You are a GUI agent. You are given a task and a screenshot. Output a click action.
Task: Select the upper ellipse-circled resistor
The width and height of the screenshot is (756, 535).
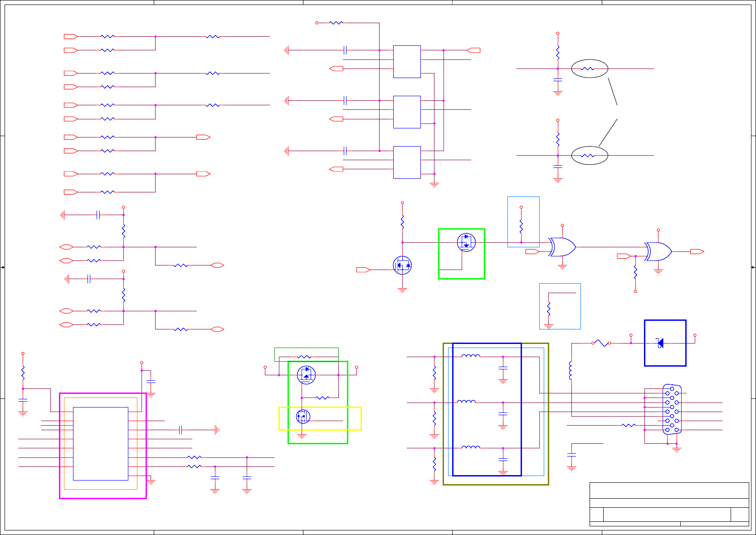pos(587,69)
